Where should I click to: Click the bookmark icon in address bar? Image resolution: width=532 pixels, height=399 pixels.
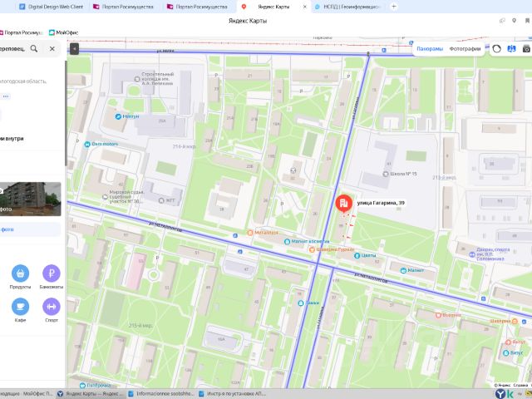click(528, 21)
